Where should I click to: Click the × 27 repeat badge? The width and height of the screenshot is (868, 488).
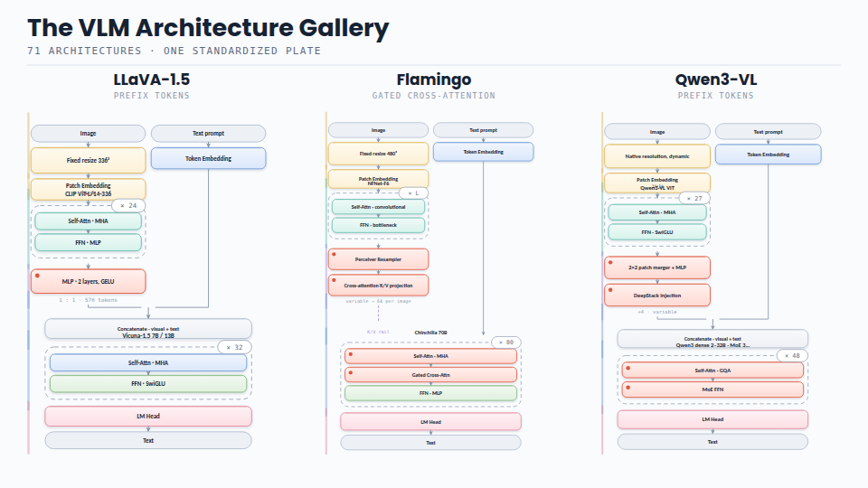click(694, 198)
